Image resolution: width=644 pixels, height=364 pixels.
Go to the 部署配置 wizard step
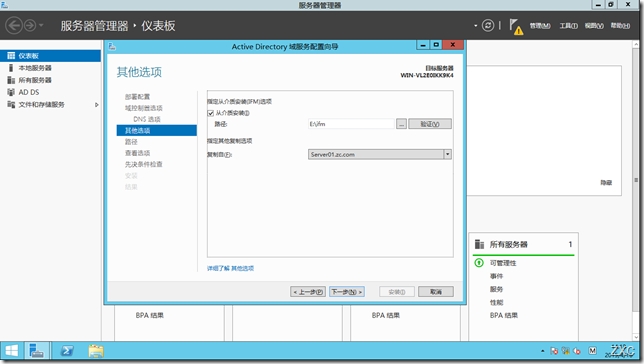pyautogui.click(x=137, y=97)
